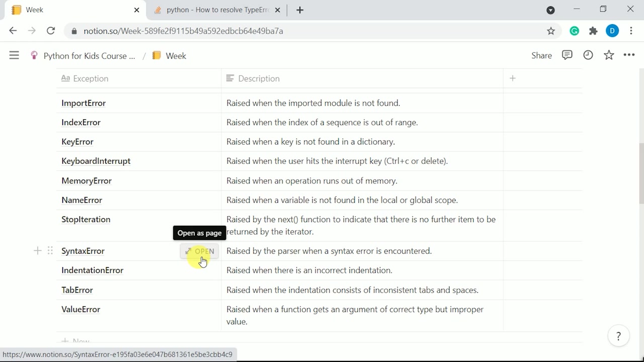Click the address bar URL field
Screen dimensions: 644x362
tap(302, 31)
